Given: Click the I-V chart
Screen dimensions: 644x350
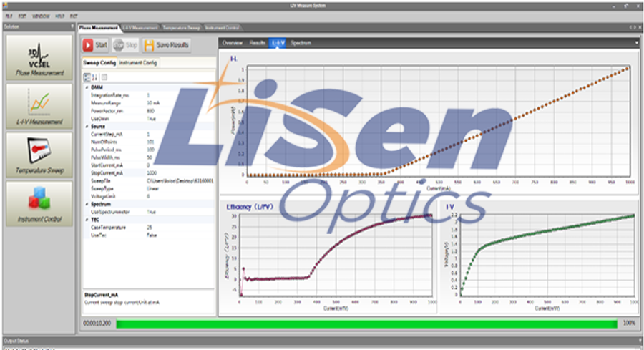Looking at the screenshot, I should coord(547,255).
